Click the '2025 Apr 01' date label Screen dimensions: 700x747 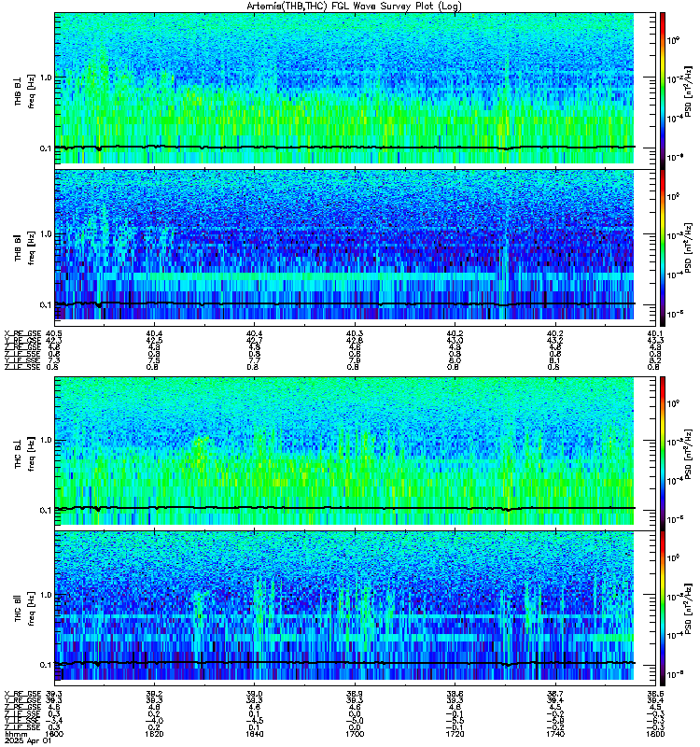click(x=26, y=740)
